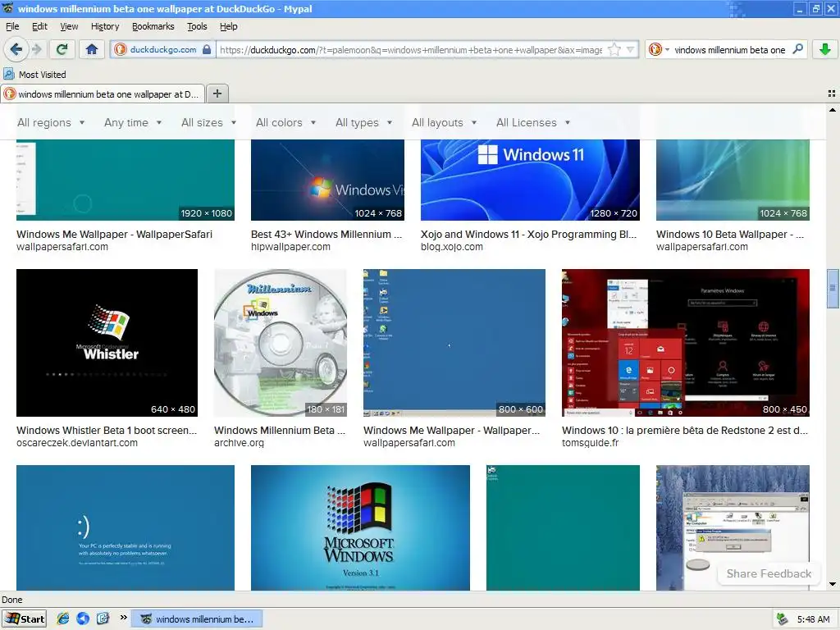
Task: Open the snowy forest desktop thumbnail
Action: click(733, 527)
